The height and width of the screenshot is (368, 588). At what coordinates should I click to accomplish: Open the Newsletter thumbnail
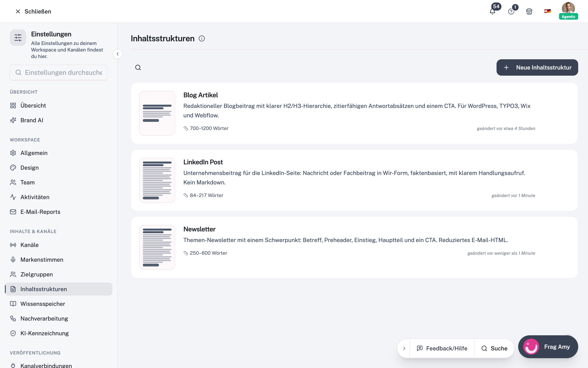[157, 247]
